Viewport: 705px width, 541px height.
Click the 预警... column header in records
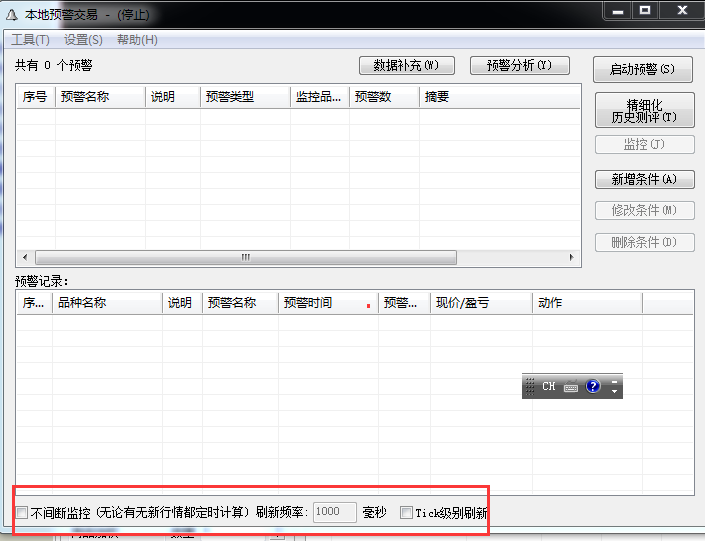pyautogui.click(x=404, y=303)
